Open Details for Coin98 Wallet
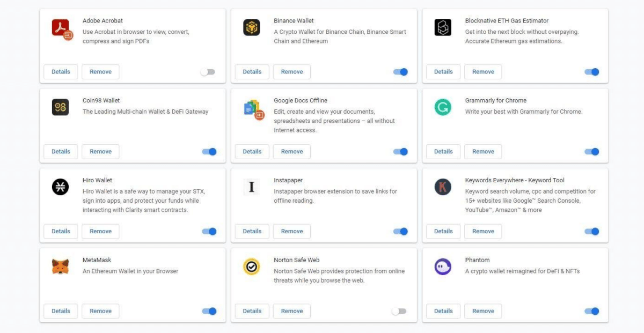This screenshot has height=333, width=644. (61, 152)
